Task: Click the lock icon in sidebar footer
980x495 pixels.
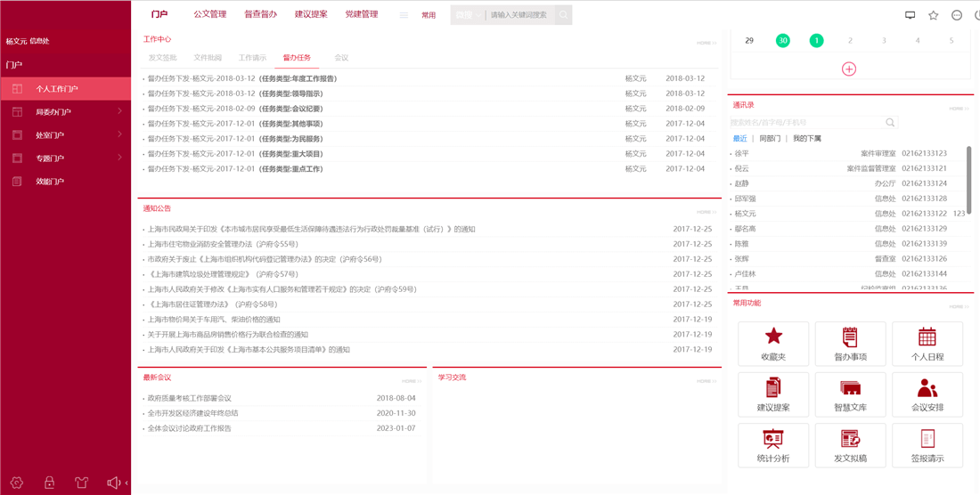Action: click(x=49, y=483)
